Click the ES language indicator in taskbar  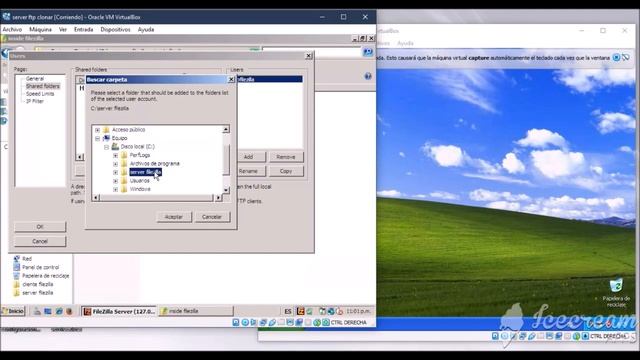[x=288, y=311]
